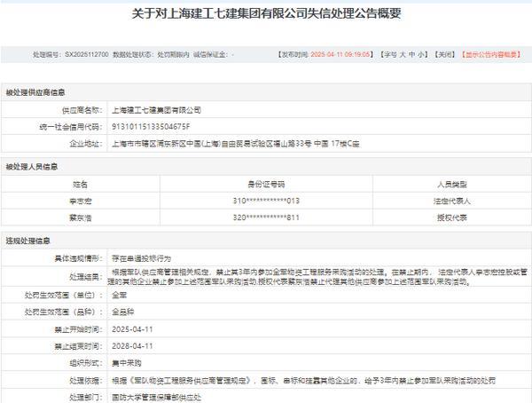Click the 处理依据 text about 军队物资工程服务供应商管理规定

pyautogui.click(x=303, y=380)
